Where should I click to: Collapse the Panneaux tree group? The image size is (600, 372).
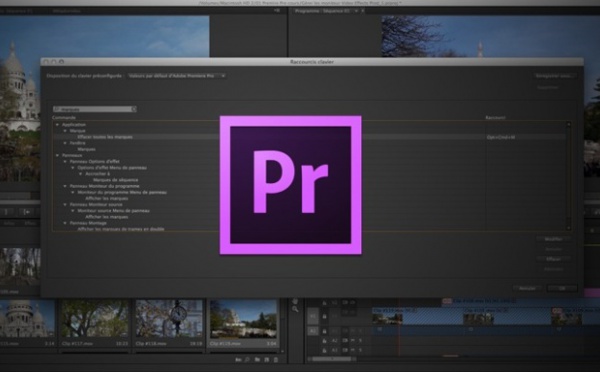[x=57, y=155]
